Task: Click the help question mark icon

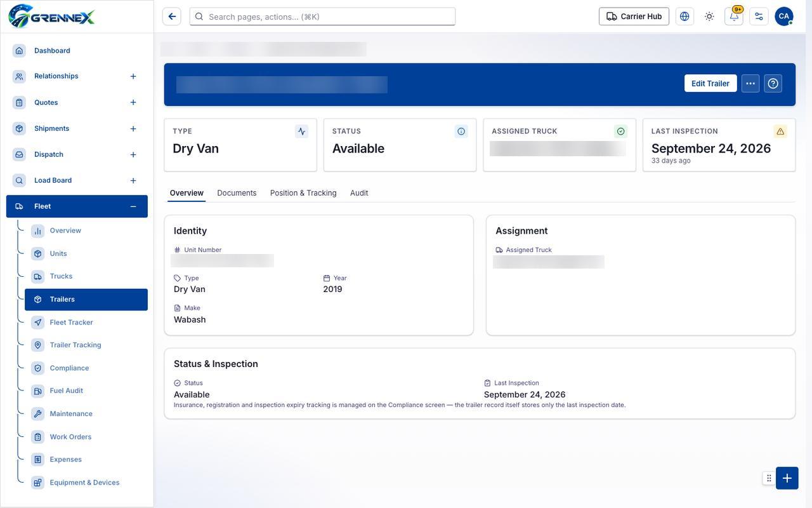Action: tap(773, 83)
